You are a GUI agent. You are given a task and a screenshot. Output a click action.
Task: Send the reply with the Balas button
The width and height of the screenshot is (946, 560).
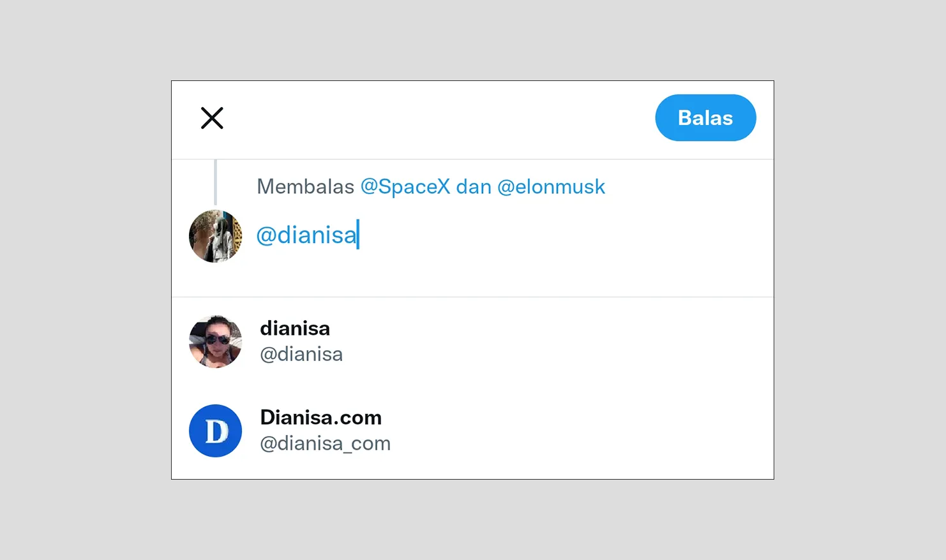705,117
